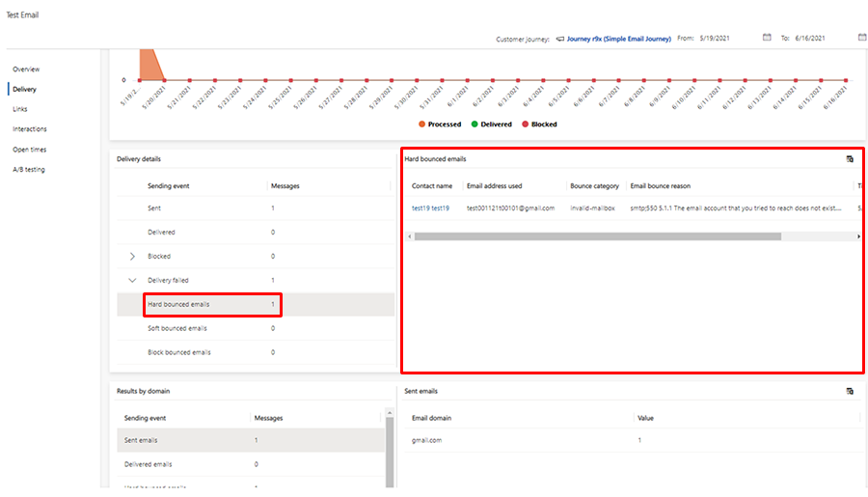This screenshot has height=497, width=868.
Task: Select the Hard bounced emails row
Action: pyautogui.click(x=256, y=304)
